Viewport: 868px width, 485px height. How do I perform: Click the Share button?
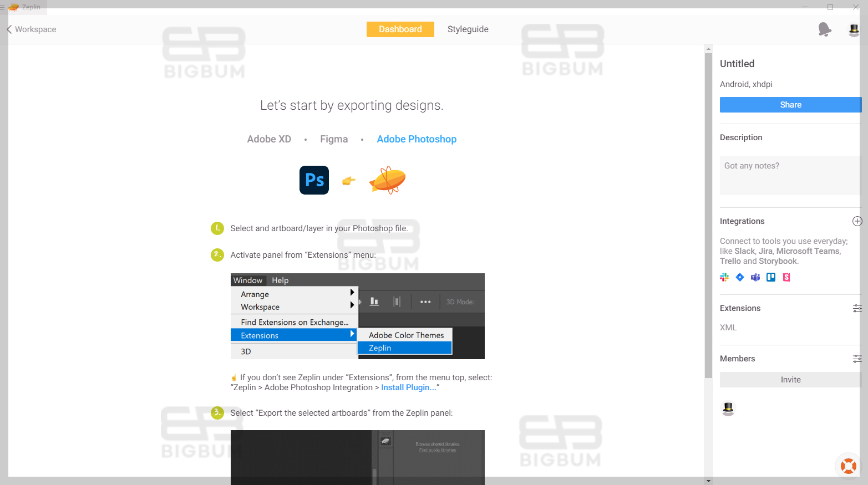coord(790,105)
